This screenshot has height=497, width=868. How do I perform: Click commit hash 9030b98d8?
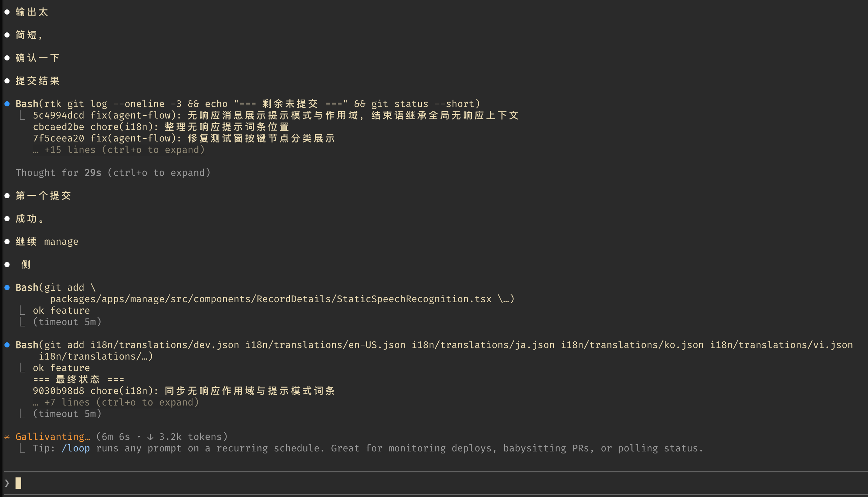pos(58,391)
